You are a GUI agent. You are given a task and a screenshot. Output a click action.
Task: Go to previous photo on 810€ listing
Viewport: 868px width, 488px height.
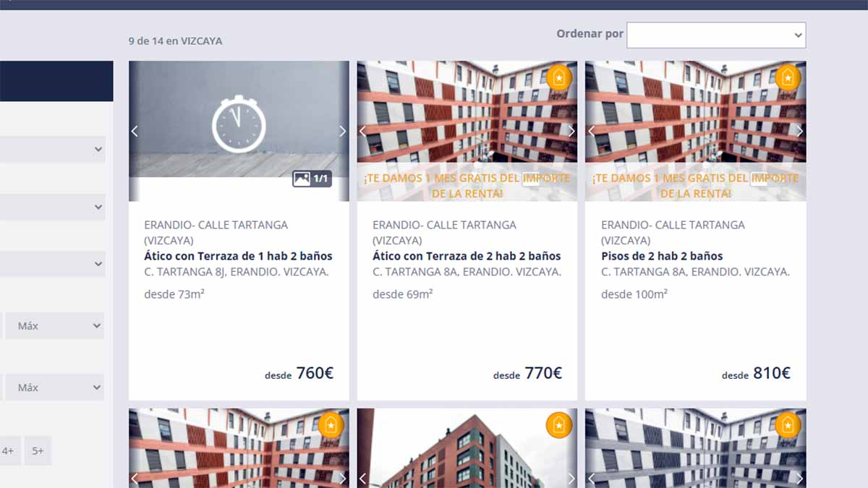click(592, 132)
